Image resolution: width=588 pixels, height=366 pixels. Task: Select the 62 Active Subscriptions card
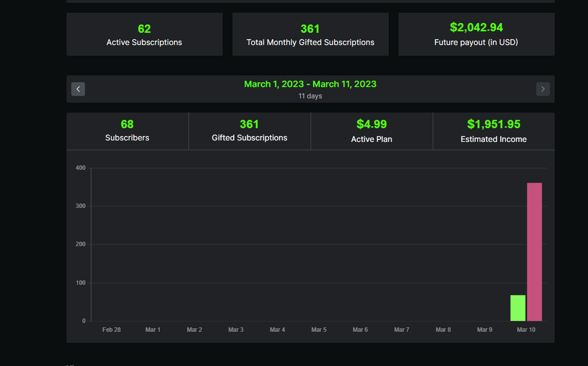click(x=145, y=34)
